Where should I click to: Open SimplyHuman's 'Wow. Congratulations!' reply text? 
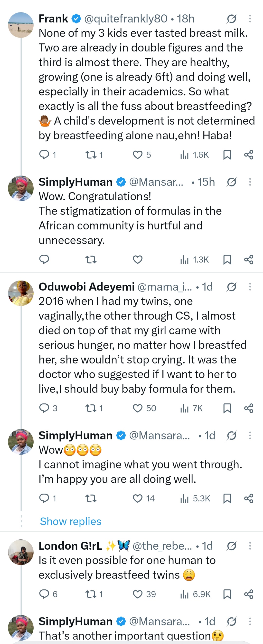(x=130, y=218)
